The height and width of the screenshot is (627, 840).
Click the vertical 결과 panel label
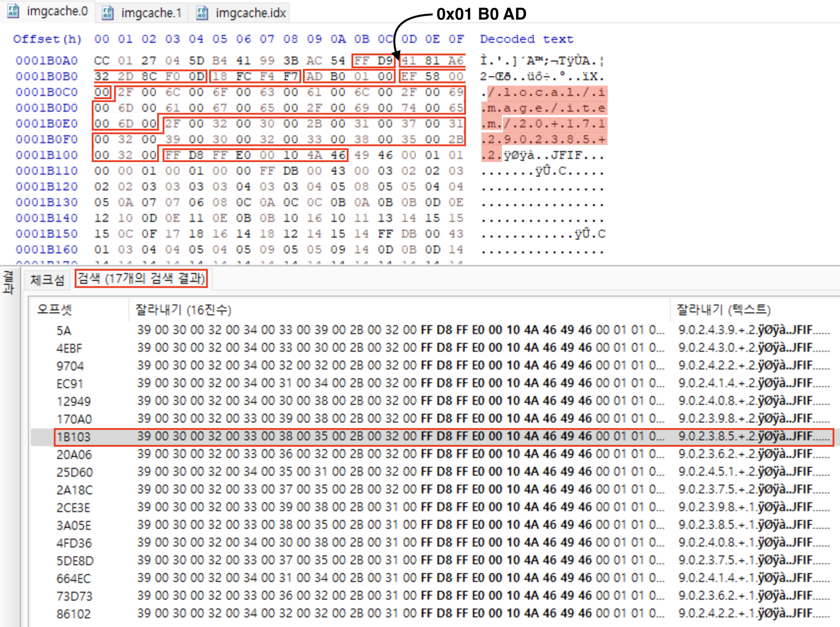pos(8,282)
